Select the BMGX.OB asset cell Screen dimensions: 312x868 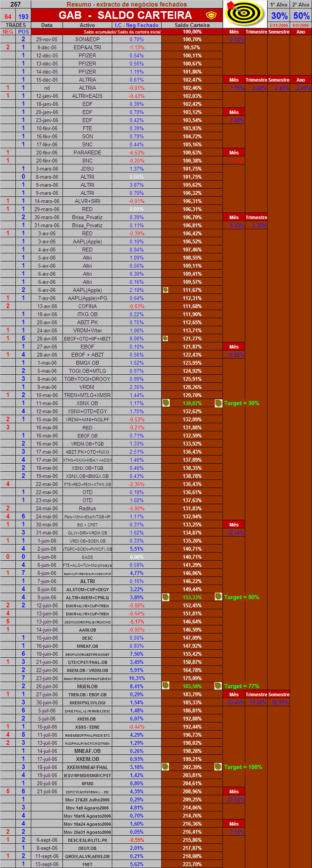point(87,363)
